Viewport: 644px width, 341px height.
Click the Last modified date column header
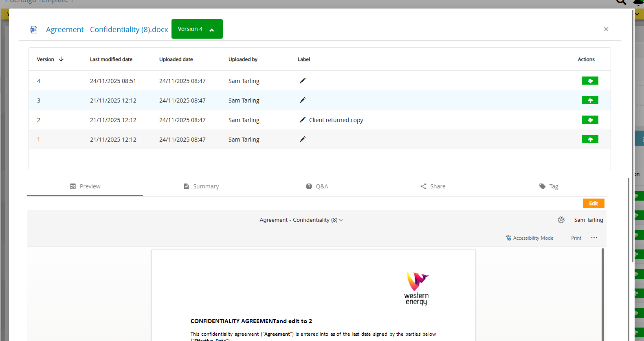(x=111, y=59)
